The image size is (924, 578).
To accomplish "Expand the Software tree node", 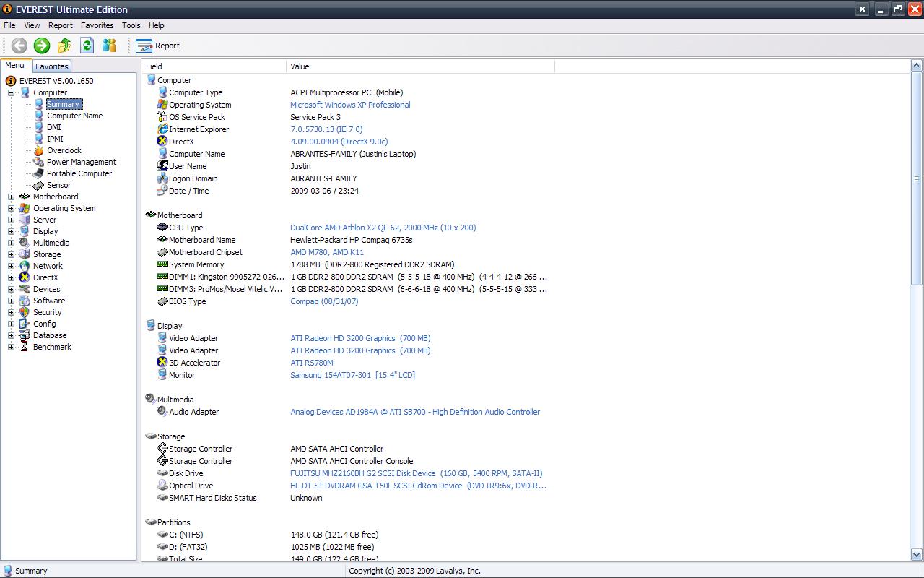I will (x=11, y=301).
